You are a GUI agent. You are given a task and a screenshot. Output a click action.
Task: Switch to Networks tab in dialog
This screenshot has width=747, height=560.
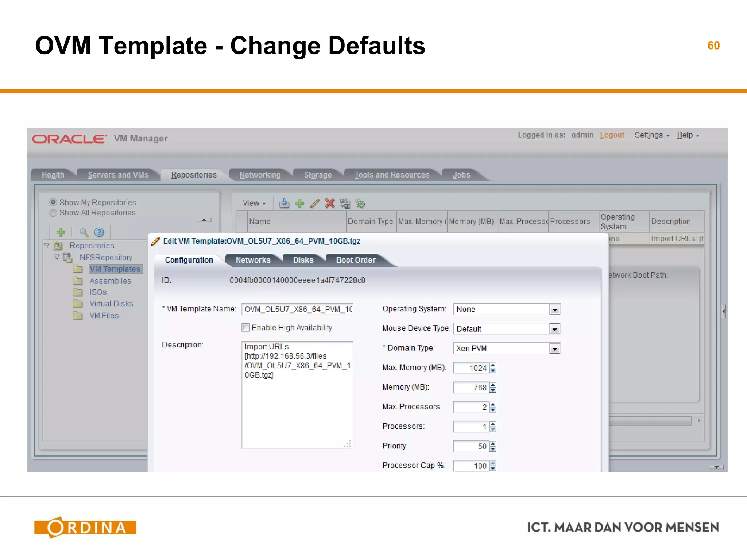tap(253, 260)
